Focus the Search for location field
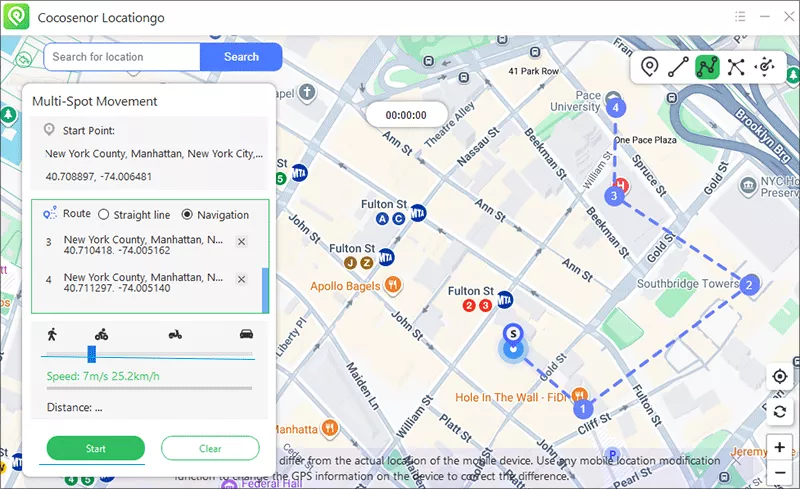 [122, 57]
